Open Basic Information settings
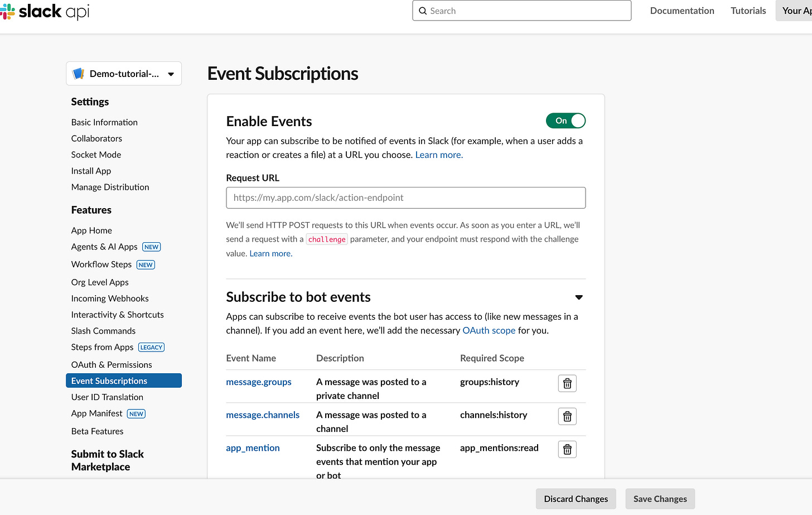812x515 pixels. coord(104,122)
